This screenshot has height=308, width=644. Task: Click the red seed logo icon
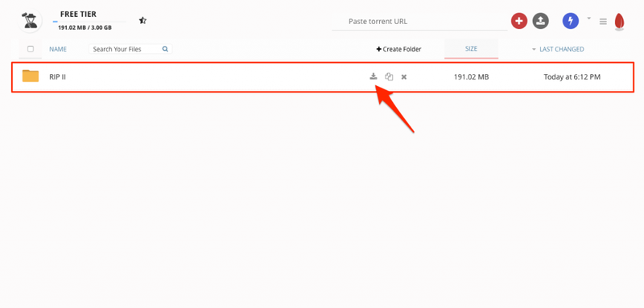pyautogui.click(x=619, y=22)
